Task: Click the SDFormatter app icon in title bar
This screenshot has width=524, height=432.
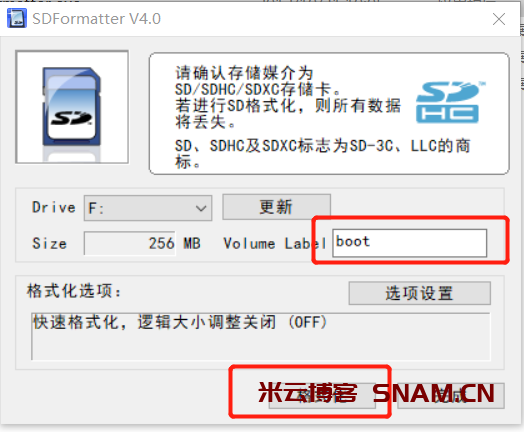Action: pyautogui.click(x=16, y=18)
